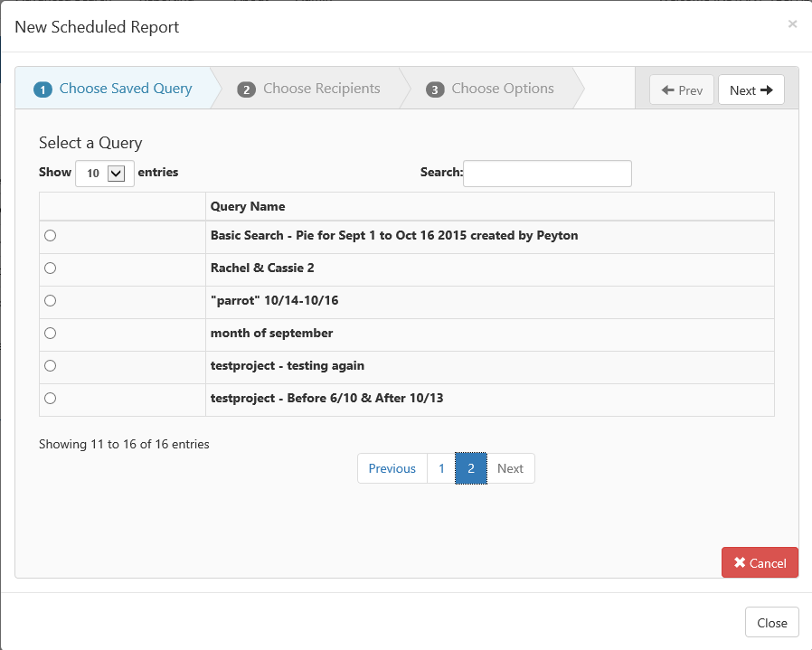Click "Showing 11 to 16 of 16 entries" text
This screenshot has height=650, width=812.
point(124,445)
